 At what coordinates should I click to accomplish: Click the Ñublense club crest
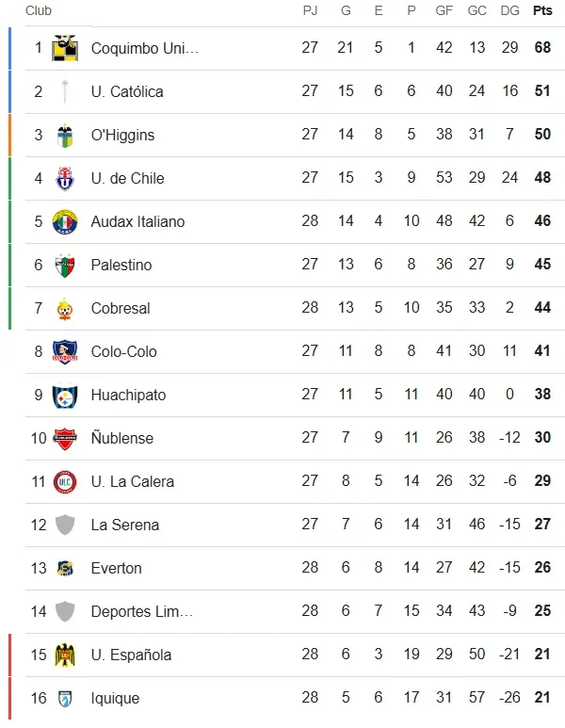[x=65, y=438]
